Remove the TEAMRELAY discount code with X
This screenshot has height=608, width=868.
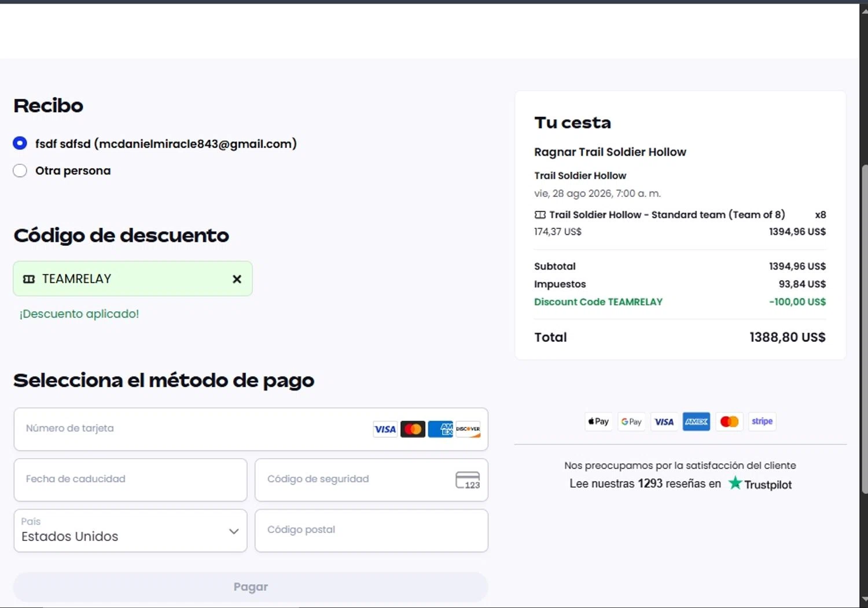coord(237,279)
